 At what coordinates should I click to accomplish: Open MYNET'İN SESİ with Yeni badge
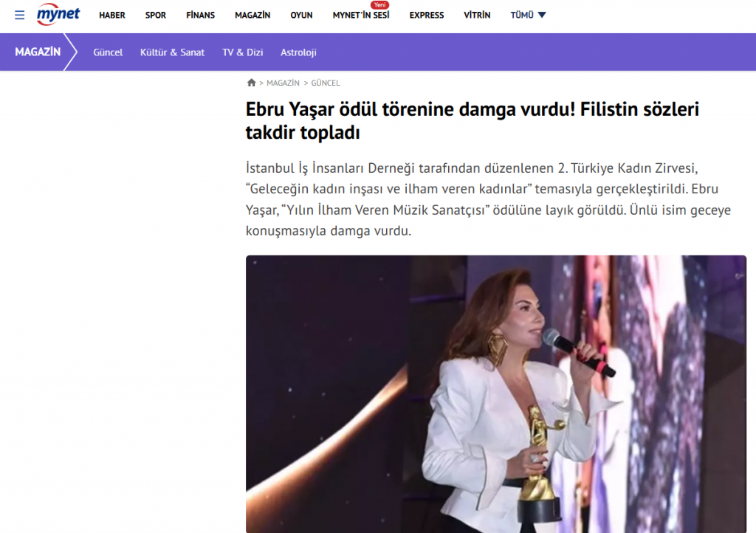361,13
